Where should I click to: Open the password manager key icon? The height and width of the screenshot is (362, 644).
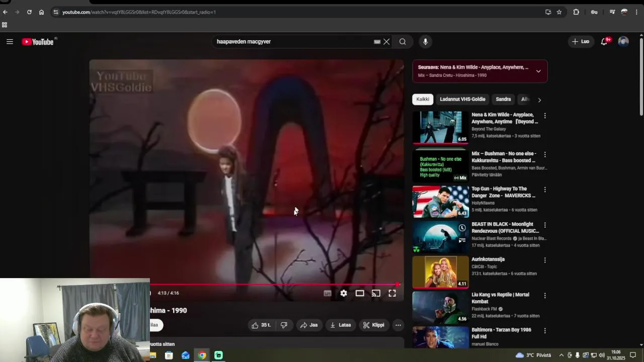(594, 12)
